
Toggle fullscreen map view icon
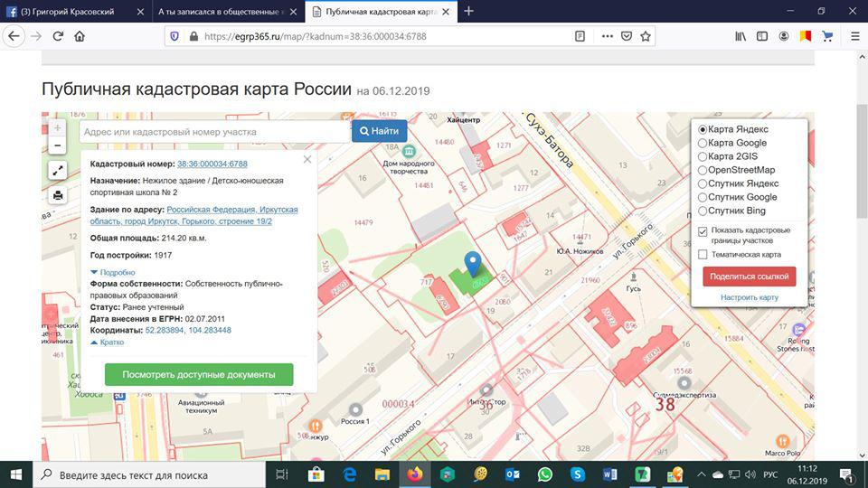point(58,170)
